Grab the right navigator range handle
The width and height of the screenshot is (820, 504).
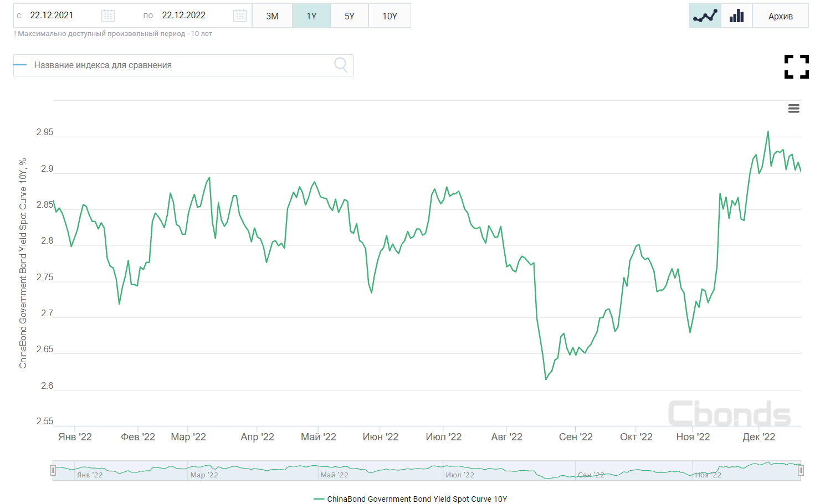point(801,471)
